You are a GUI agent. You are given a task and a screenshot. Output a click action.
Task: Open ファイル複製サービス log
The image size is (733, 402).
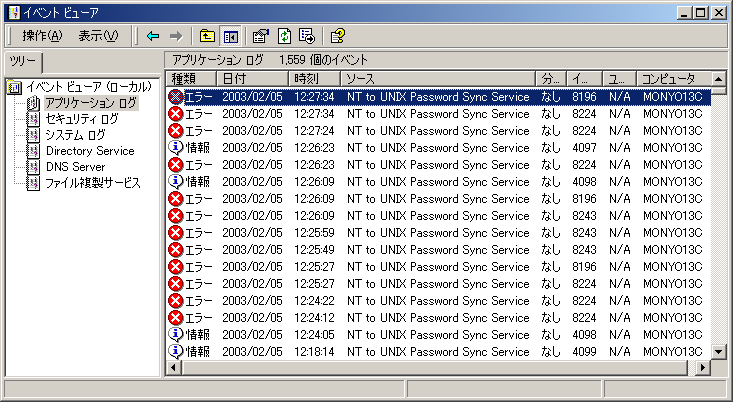(x=93, y=183)
